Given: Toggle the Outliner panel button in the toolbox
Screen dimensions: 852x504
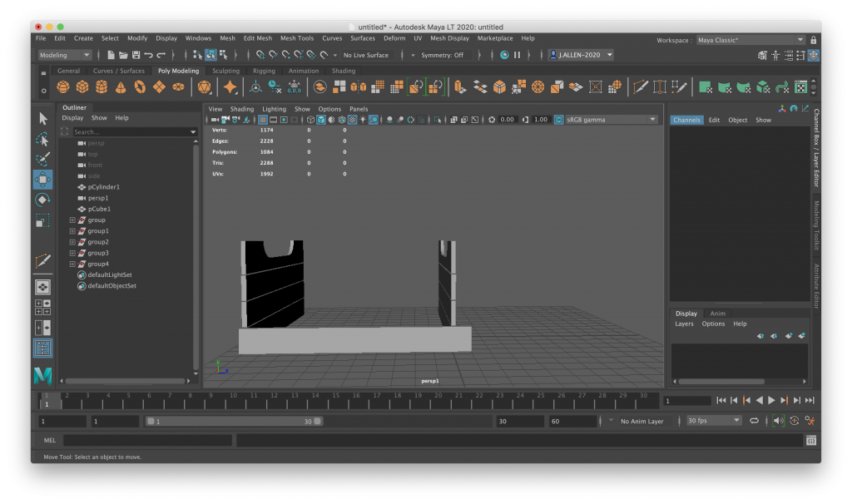Looking at the screenshot, I should click(42, 348).
